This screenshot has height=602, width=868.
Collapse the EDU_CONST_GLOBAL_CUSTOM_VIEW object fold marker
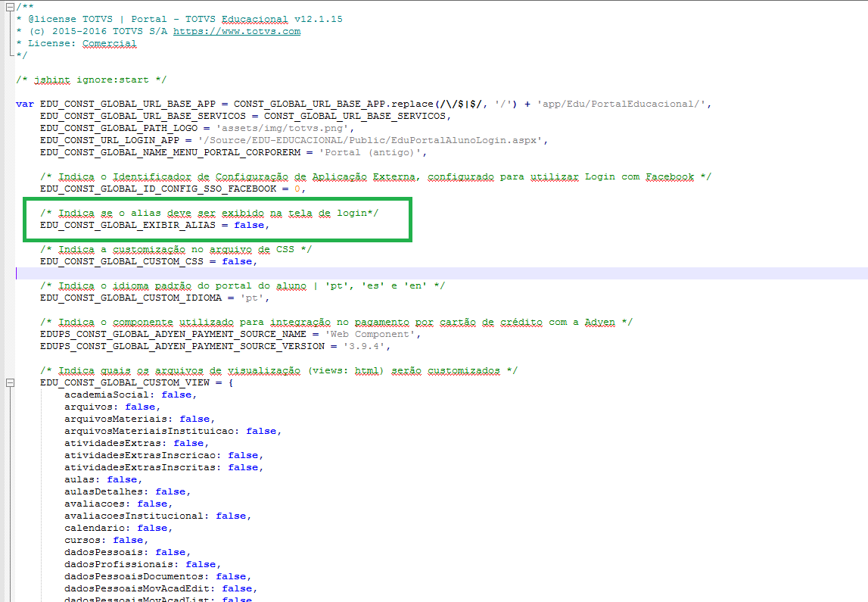10,382
